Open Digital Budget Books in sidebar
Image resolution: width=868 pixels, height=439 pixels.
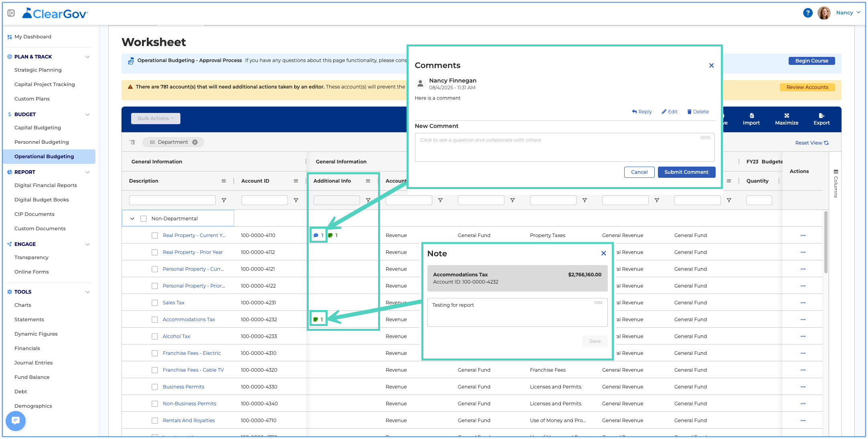pyautogui.click(x=42, y=200)
